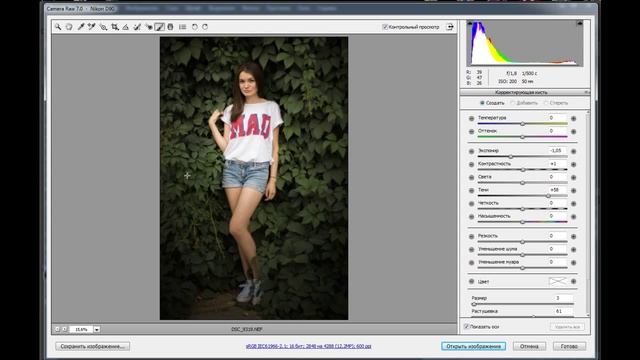The width and height of the screenshot is (640, 360).
Task: Select the Color Sampler tool
Action: click(x=91, y=27)
